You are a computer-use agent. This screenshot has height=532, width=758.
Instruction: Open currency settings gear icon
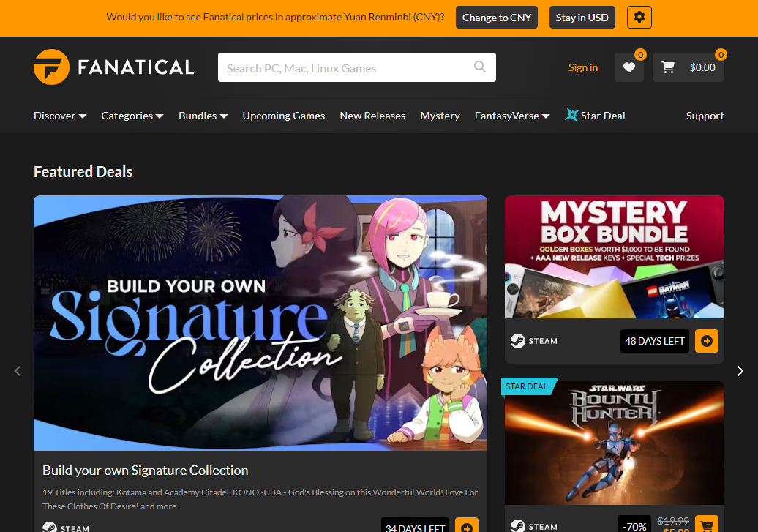point(639,18)
